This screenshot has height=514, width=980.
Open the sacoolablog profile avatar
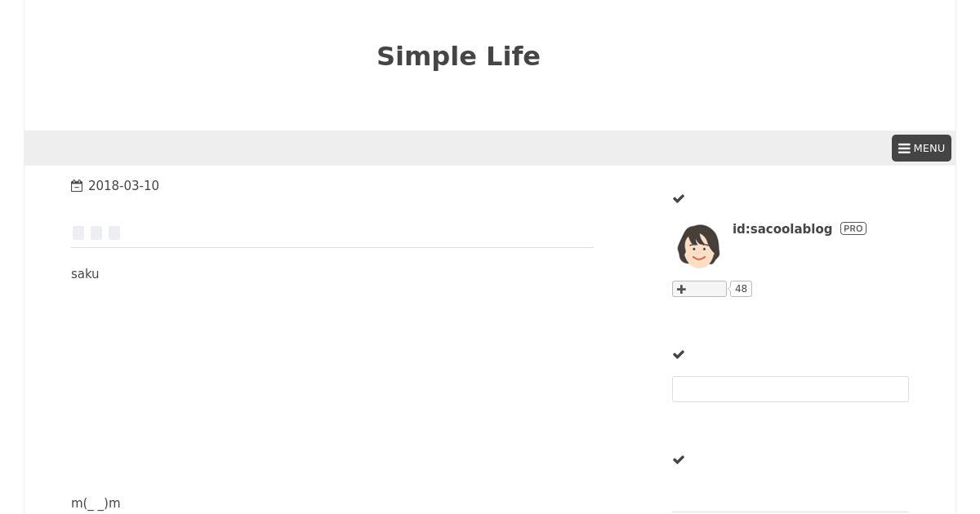click(x=698, y=246)
